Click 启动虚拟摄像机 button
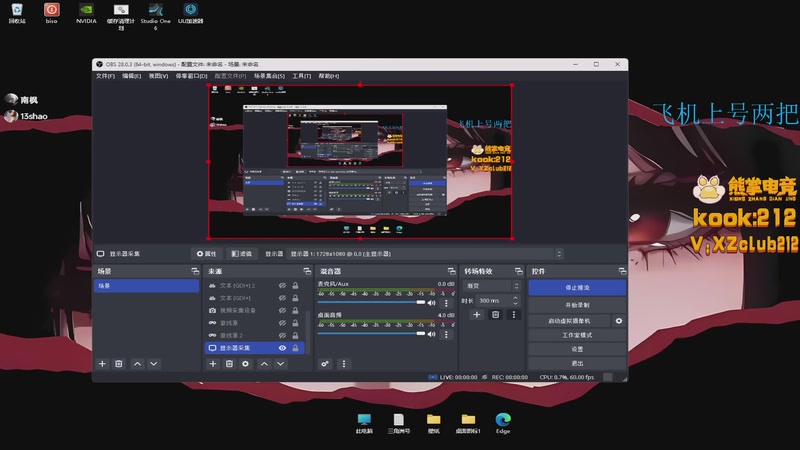The image size is (800, 450). (x=569, y=321)
